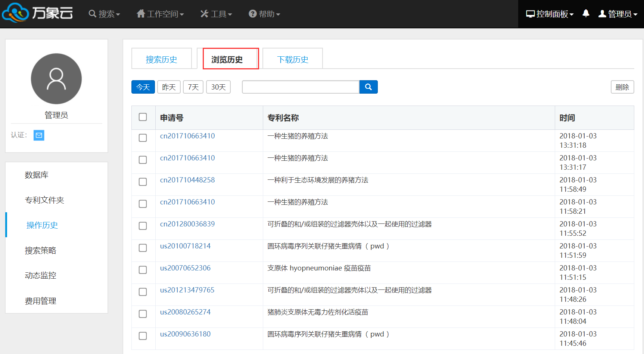
Task: Expand the 控制面板 dropdown
Action: pyautogui.click(x=550, y=14)
